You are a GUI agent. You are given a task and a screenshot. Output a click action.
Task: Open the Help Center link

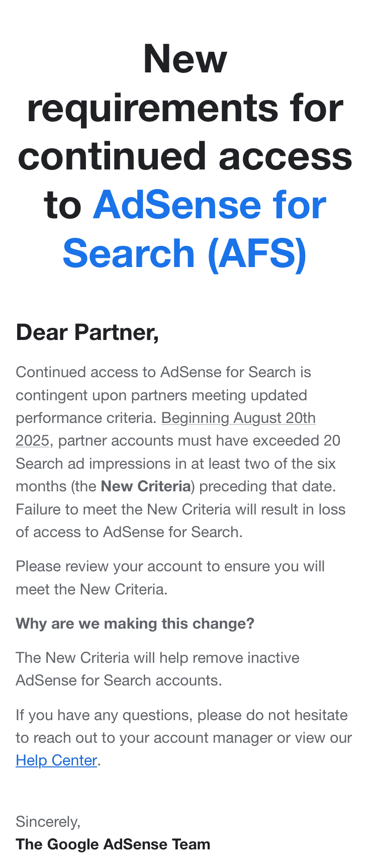coord(56,760)
